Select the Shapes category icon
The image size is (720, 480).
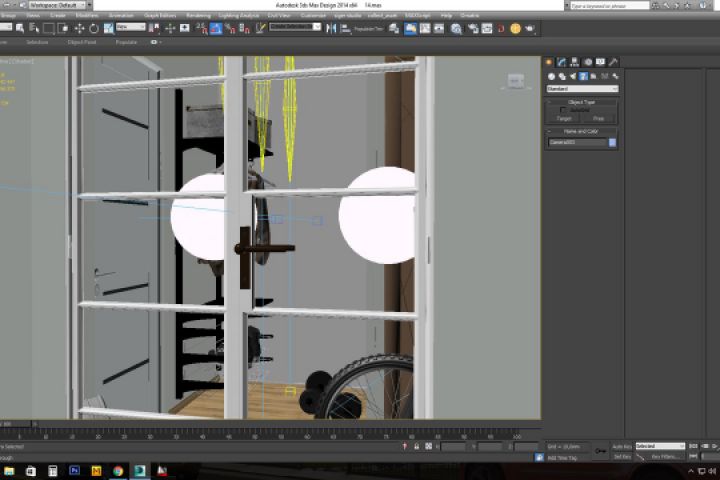pos(562,76)
